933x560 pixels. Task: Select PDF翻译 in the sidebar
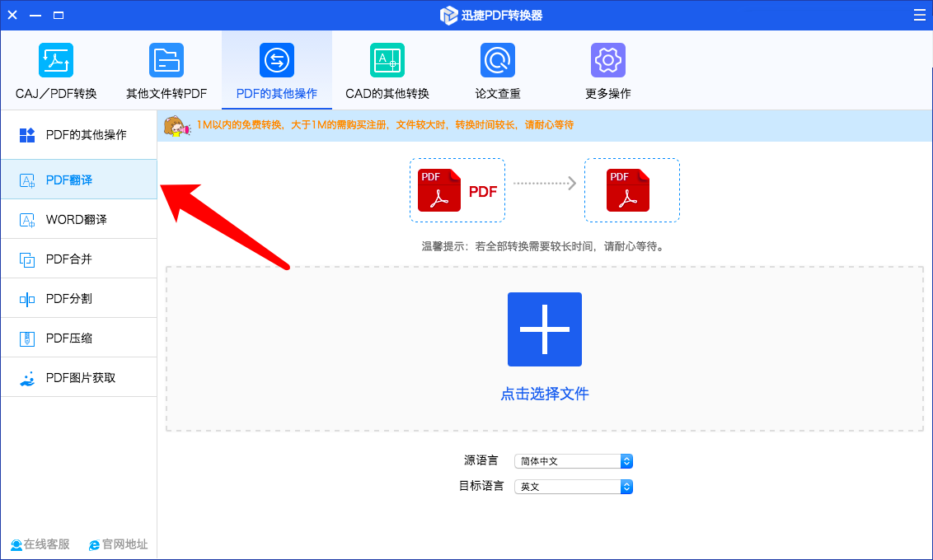click(x=79, y=180)
